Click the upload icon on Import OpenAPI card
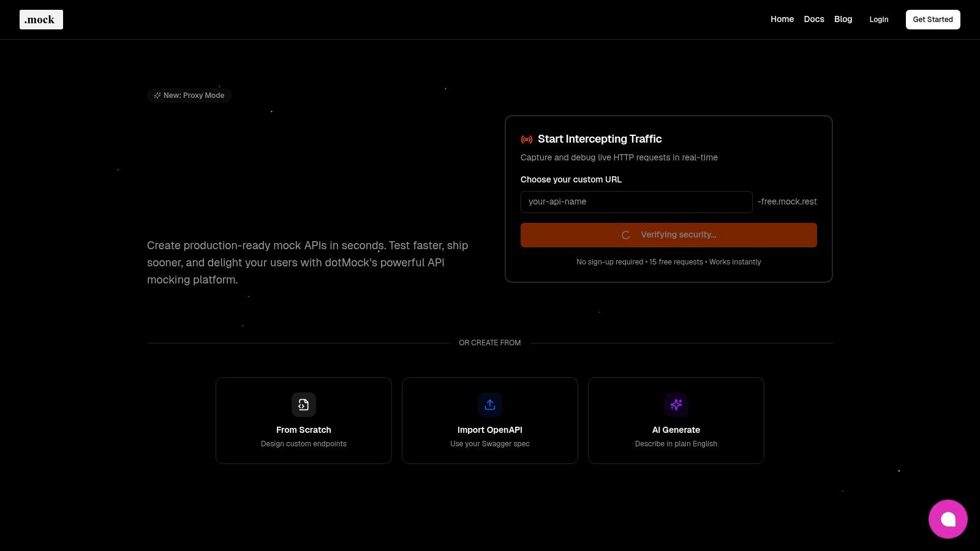The height and width of the screenshot is (551, 980). pos(490,405)
